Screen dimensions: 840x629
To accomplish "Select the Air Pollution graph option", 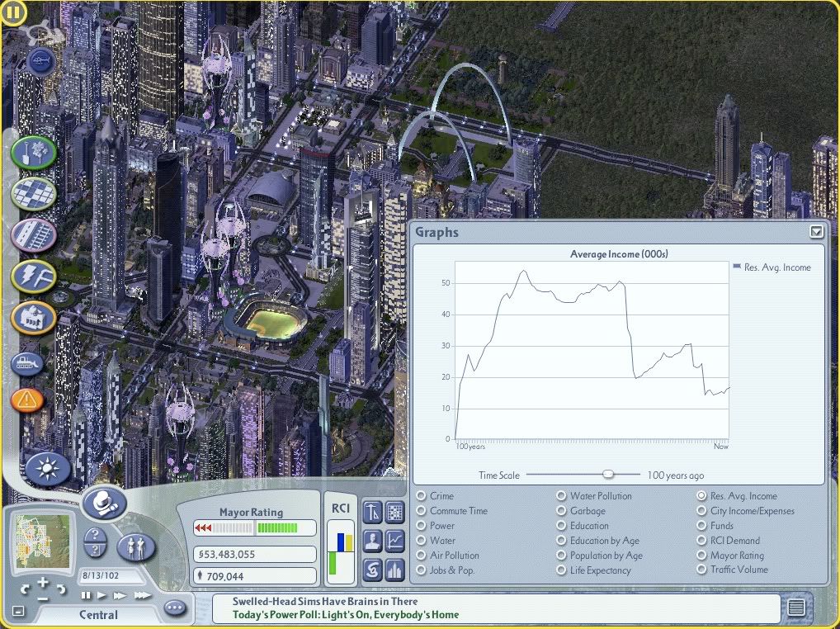I will click(x=421, y=556).
